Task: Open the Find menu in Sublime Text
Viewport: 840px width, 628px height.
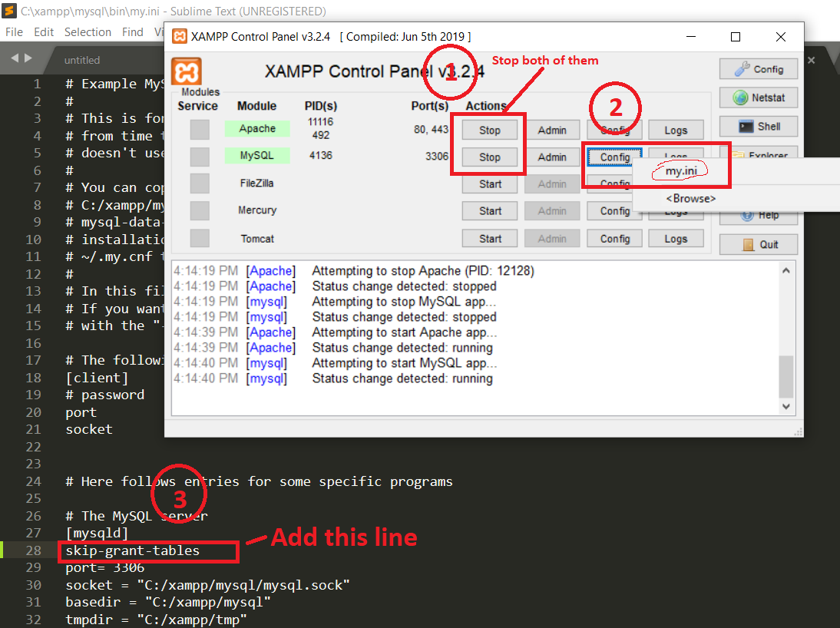Action: pyautogui.click(x=132, y=32)
